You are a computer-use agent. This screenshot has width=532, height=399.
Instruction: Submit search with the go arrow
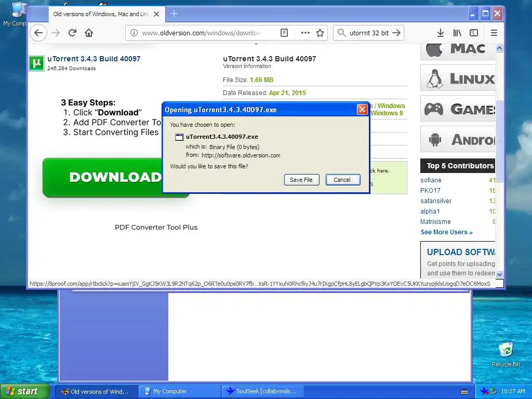click(x=396, y=33)
